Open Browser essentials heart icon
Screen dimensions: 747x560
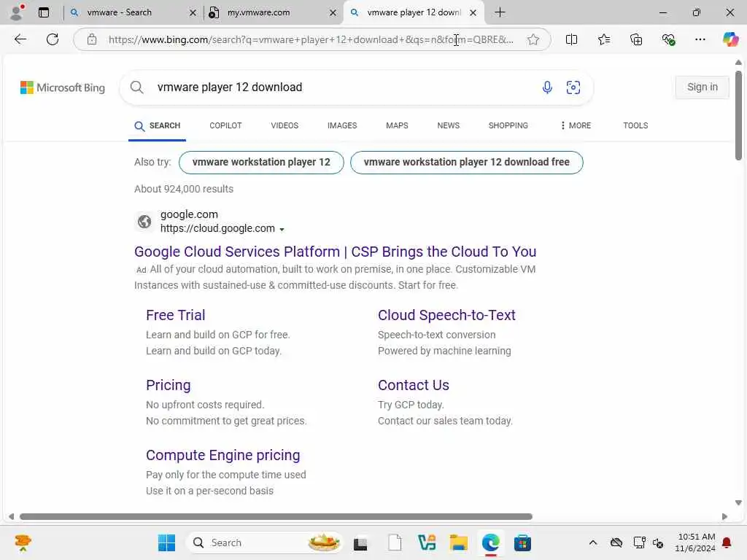(668, 39)
